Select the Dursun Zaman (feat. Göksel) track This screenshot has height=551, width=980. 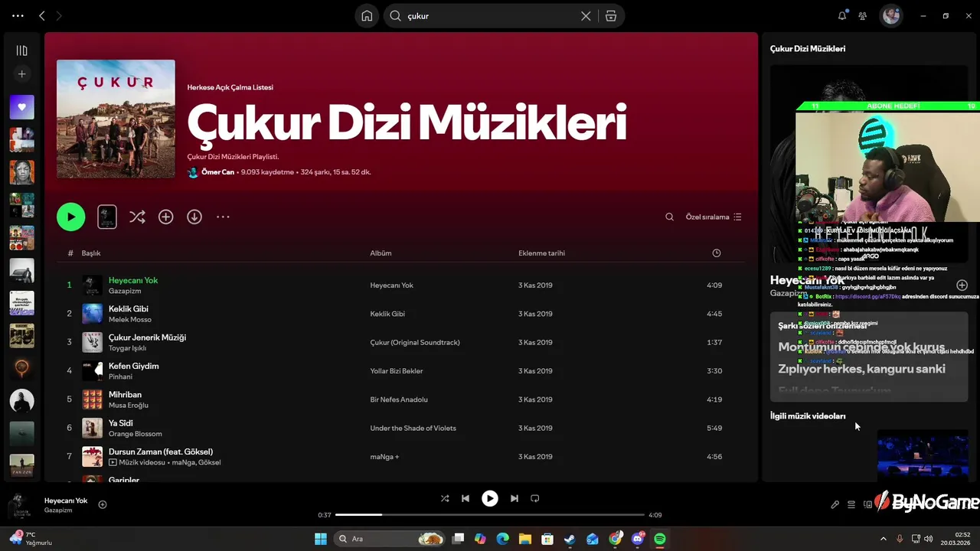pyautogui.click(x=161, y=452)
